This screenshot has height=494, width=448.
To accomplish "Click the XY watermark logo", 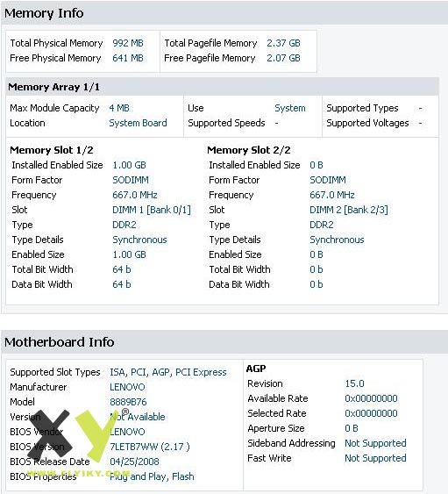I will tap(73, 436).
